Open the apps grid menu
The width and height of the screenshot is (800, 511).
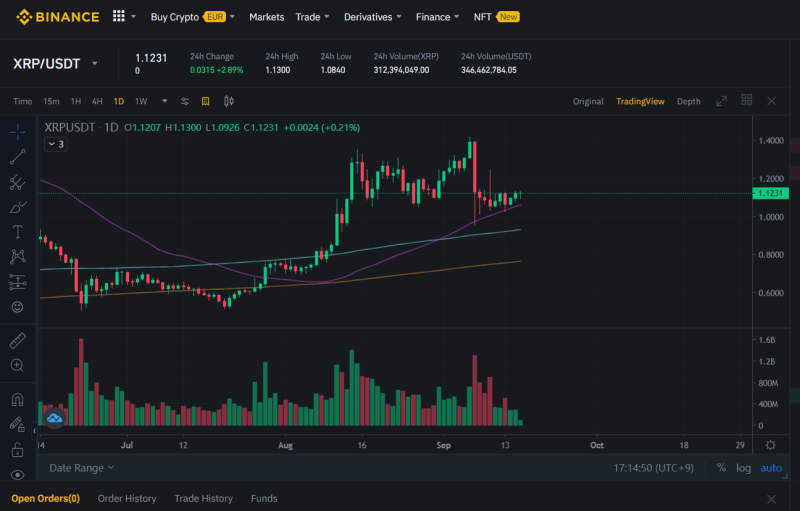click(118, 16)
